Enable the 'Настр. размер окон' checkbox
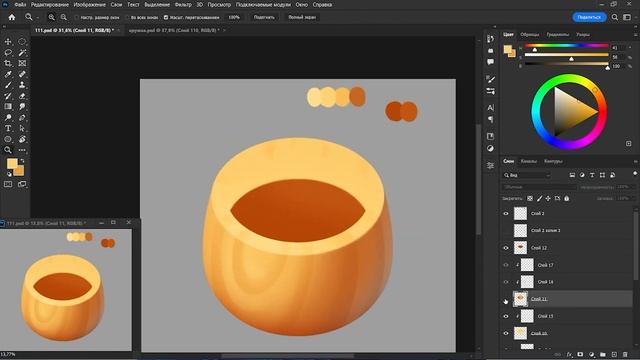The image size is (640, 360). [x=76, y=18]
